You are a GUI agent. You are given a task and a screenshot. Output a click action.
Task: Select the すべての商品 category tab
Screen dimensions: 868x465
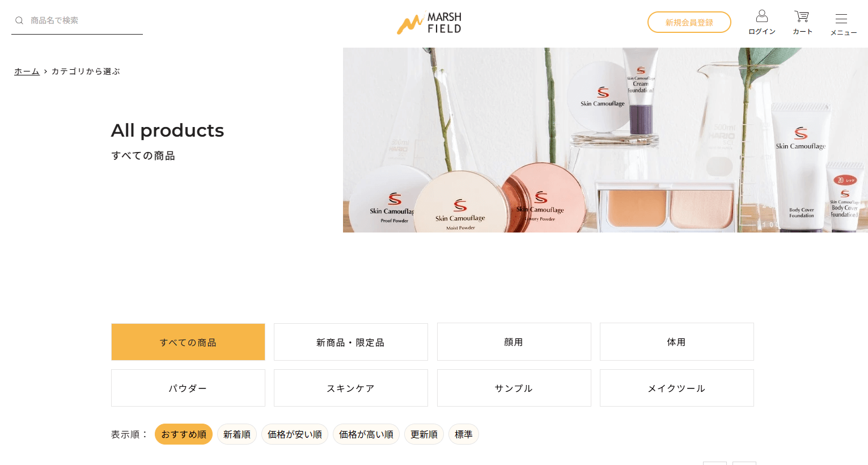(x=188, y=342)
